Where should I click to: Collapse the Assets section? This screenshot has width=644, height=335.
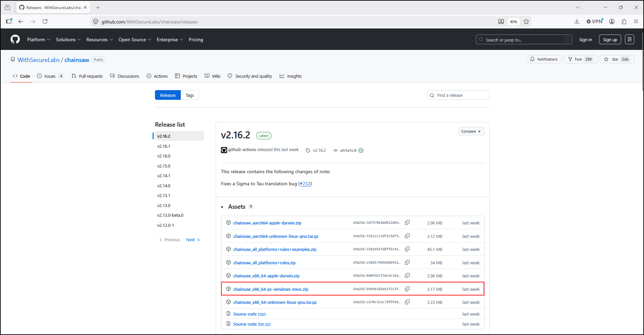237,207
